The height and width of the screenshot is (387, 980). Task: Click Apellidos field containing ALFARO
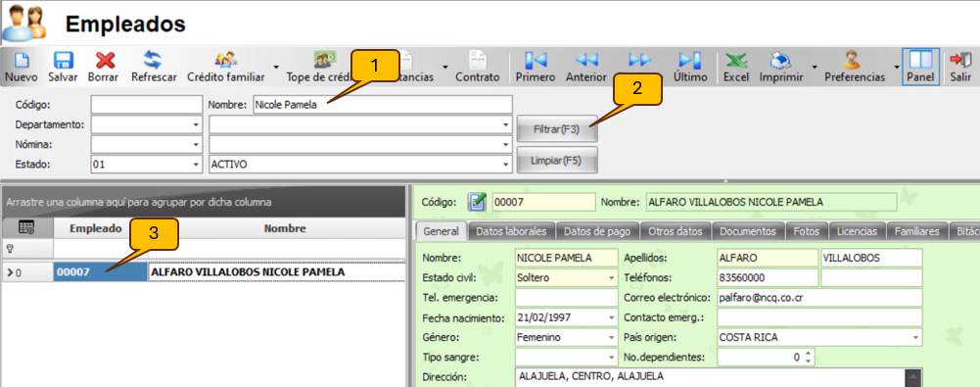[768, 258]
